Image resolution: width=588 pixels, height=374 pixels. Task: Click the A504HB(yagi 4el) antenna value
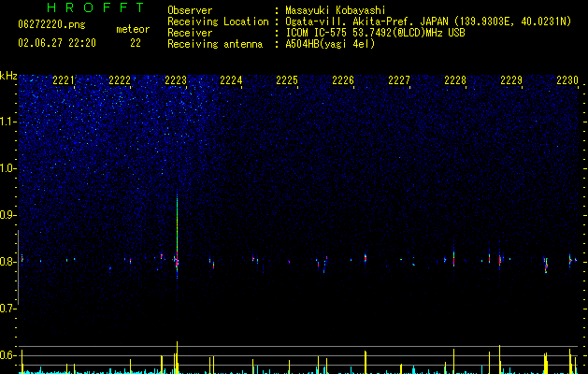point(330,44)
